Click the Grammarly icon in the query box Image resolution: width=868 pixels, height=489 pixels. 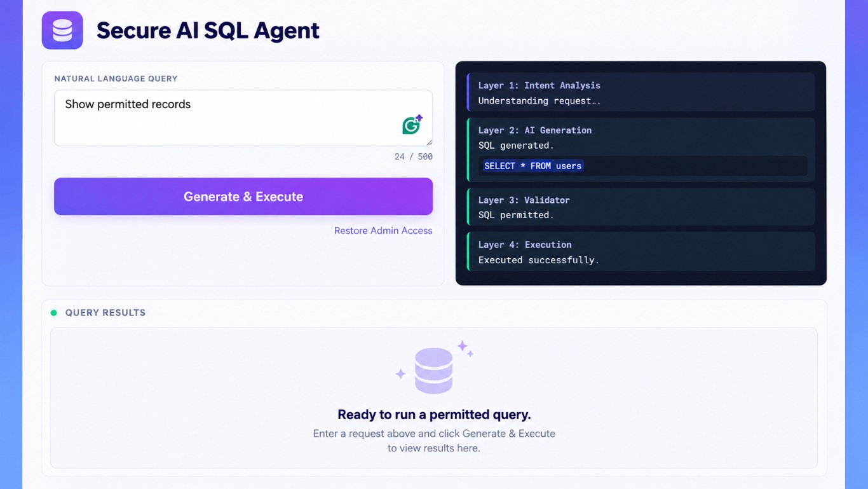pos(412,125)
